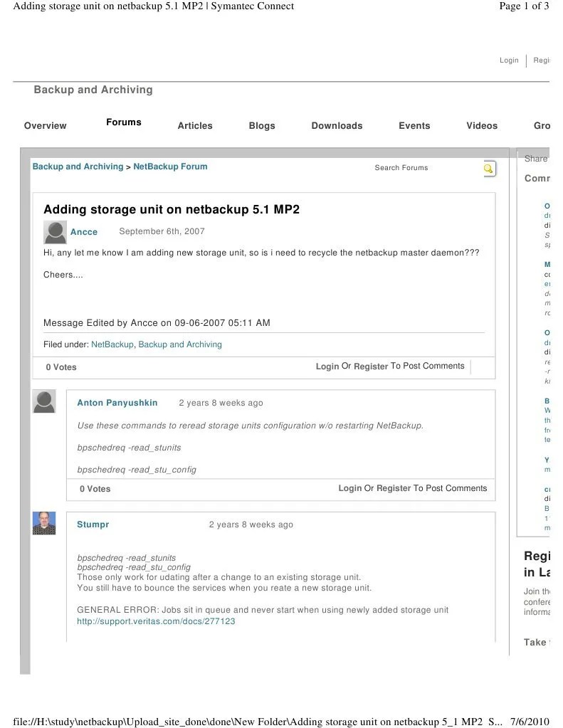Click the Backup and Archiving site heading
This screenshot has width=563, height=728.
click(93, 90)
